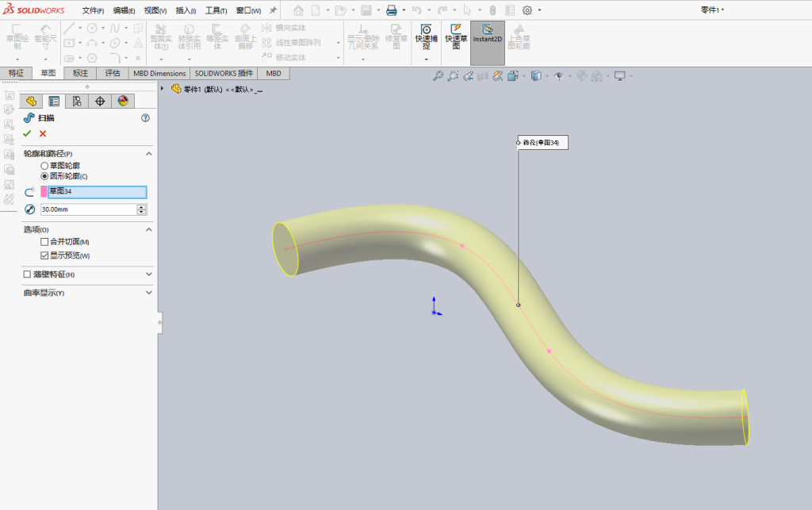Viewport: 812px width, 510px height.
Task: Click the 草图34 path selection box
Action: (x=97, y=192)
